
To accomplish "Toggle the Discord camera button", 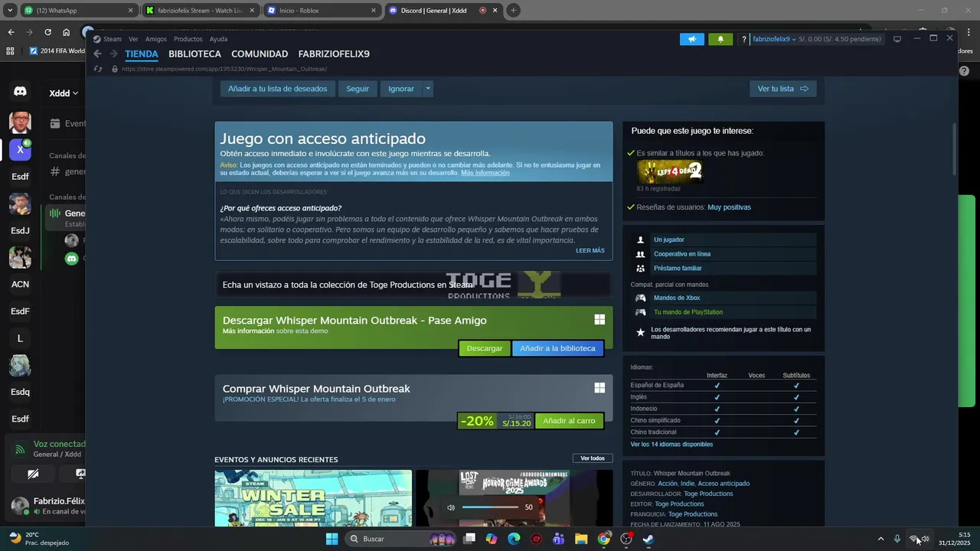I will (x=33, y=474).
